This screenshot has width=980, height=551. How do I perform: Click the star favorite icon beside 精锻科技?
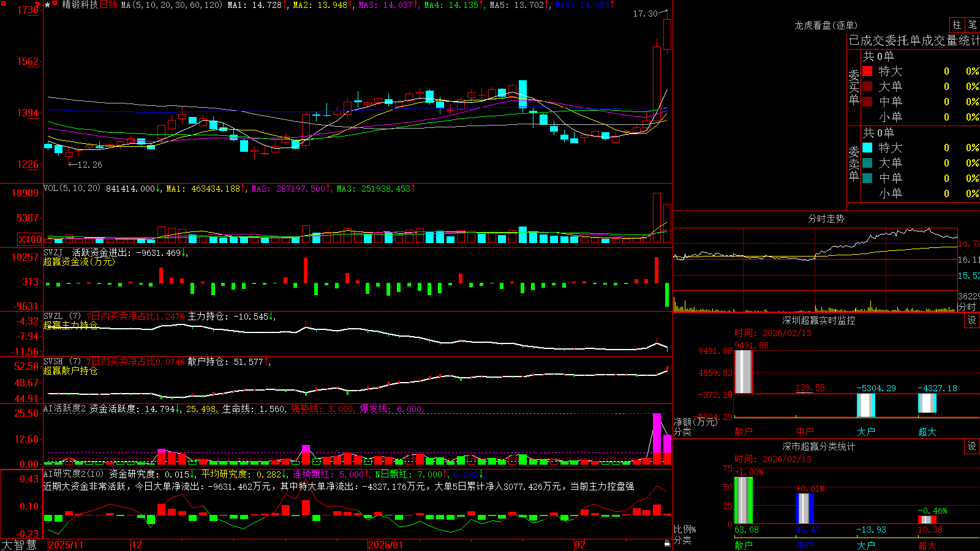click(x=48, y=5)
